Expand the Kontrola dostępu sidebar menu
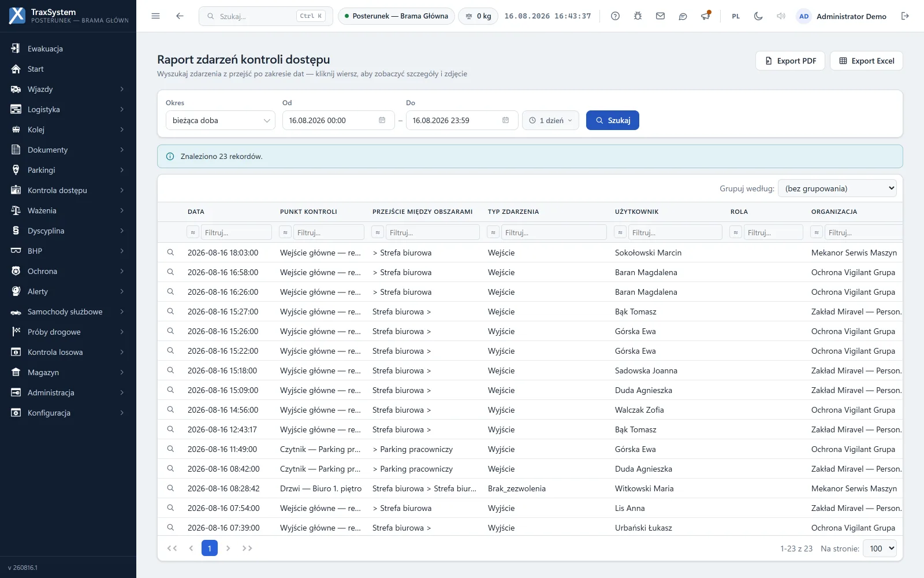The width and height of the screenshot is (924, 578). point(68,190)
